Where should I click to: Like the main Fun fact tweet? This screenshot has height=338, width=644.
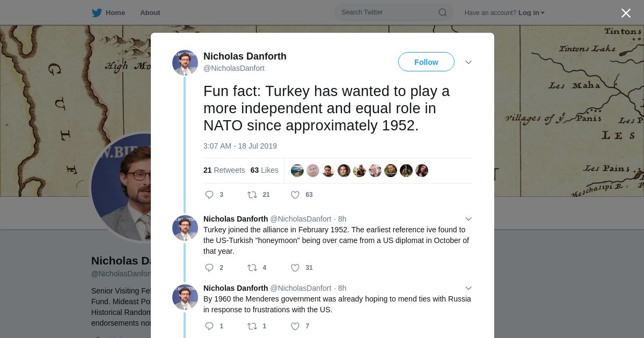(295, 195)
